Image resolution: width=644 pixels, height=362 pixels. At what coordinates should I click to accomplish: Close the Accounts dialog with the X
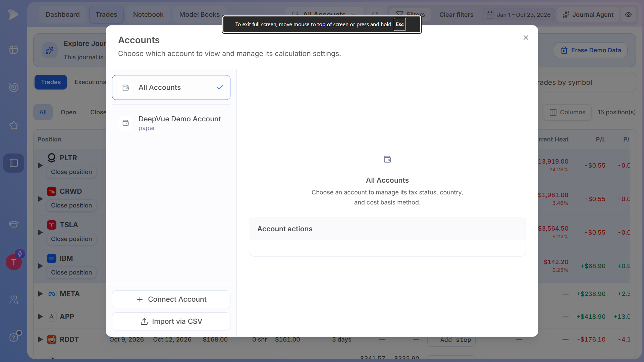(526, 38)
